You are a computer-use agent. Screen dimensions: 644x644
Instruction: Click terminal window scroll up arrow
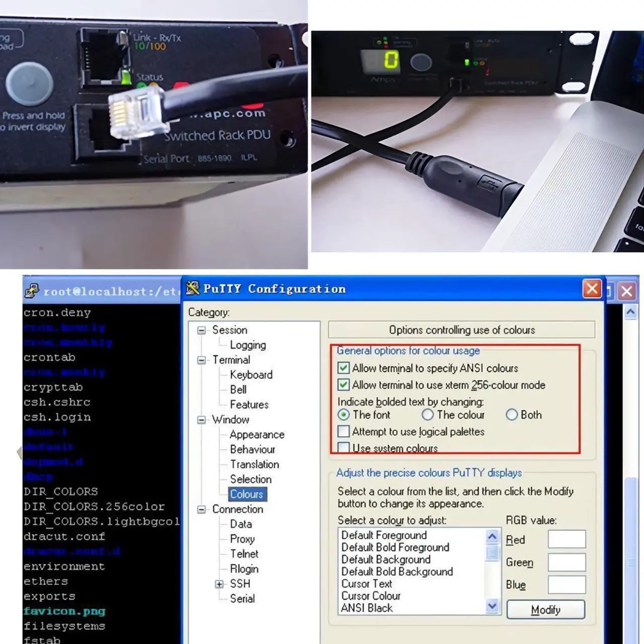point(630,312)
